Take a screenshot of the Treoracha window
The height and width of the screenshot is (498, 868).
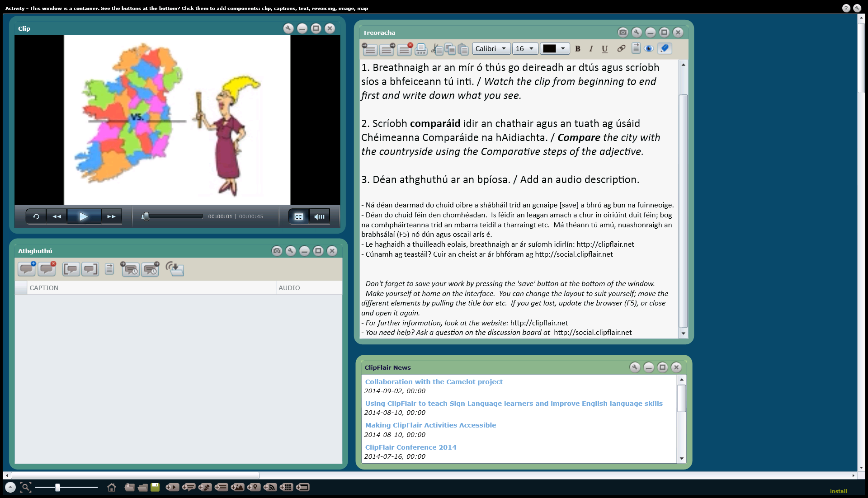(623, 32)
